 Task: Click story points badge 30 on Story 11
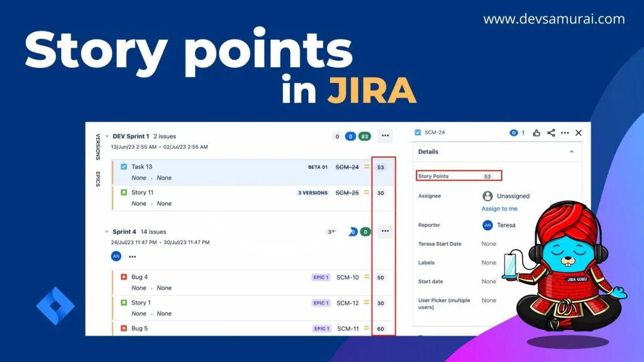click(x=380, y=192)
